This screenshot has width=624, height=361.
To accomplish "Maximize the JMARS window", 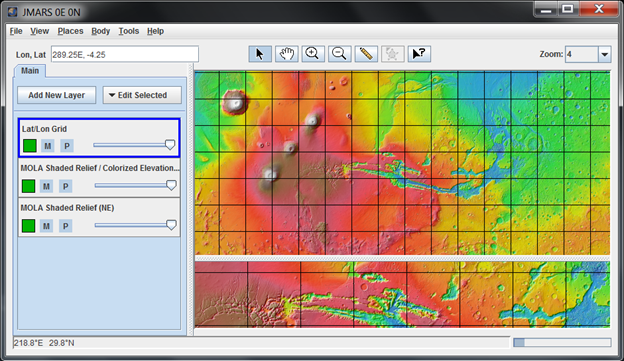I will point(568,9).
